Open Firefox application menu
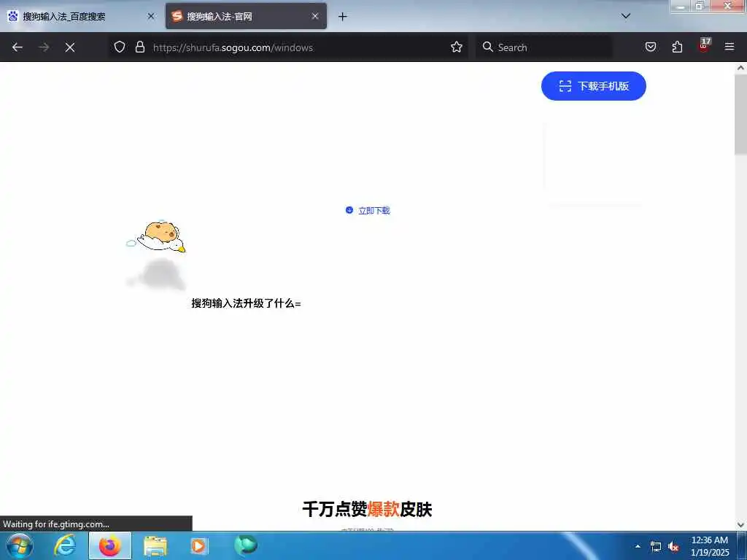Viewport: 747px width, 560px height. [729, 47]
